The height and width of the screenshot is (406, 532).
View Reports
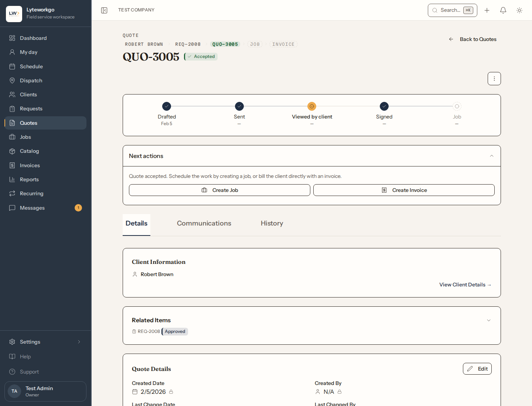(x=45, y=179)
